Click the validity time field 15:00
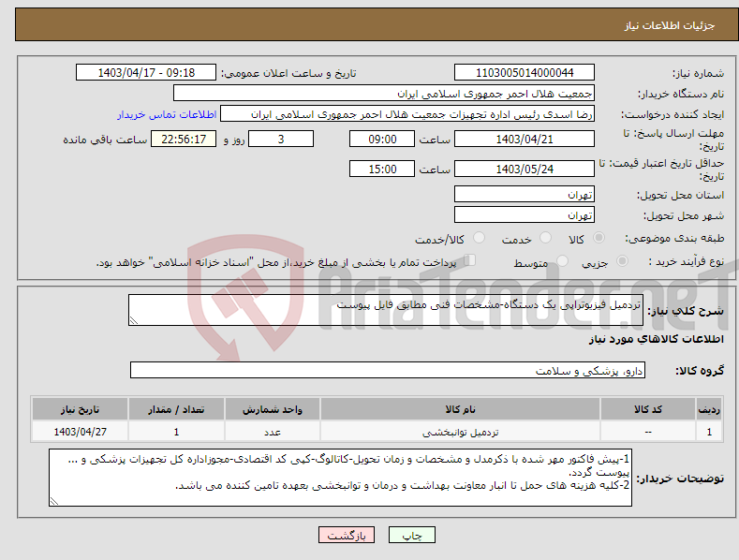 (382, 169)
